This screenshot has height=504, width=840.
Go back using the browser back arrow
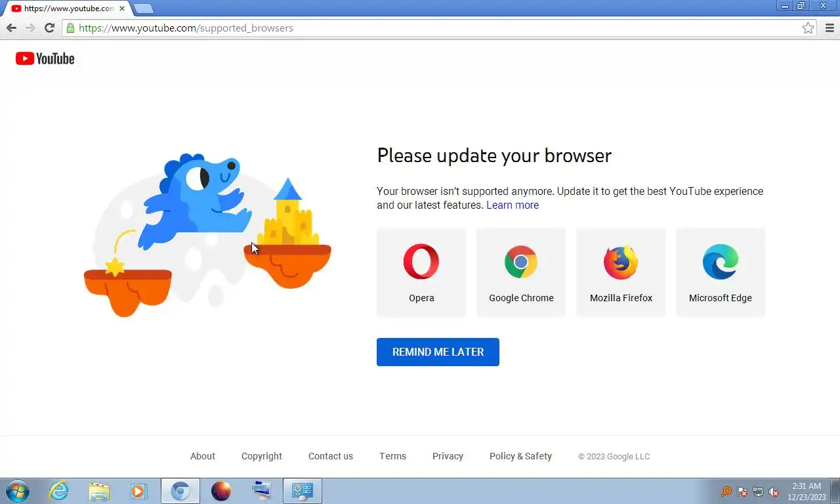(x=11, y=28)
